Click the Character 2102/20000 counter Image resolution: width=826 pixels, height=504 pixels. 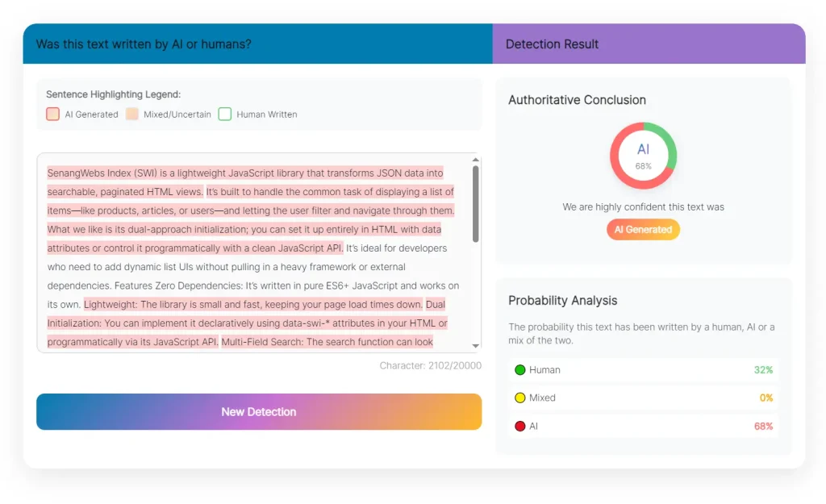pyautogui.click(x=430, y=366)
